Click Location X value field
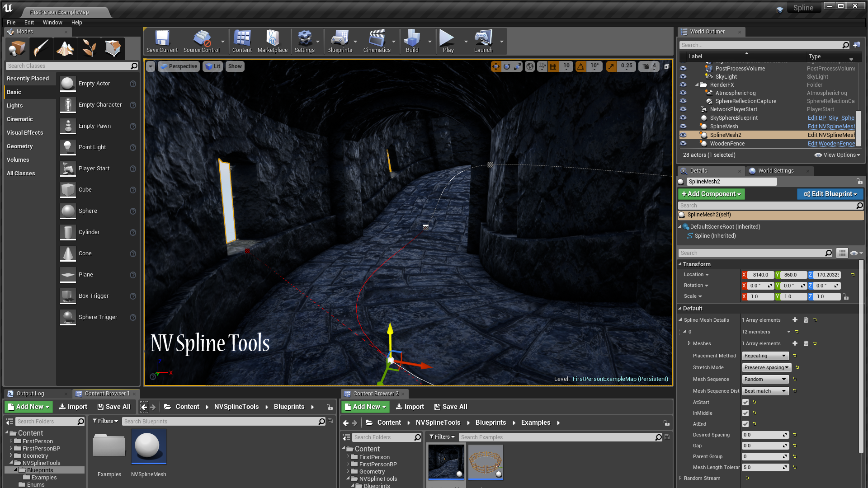Viewport: 868px width, 488px height. coord(760,275)
